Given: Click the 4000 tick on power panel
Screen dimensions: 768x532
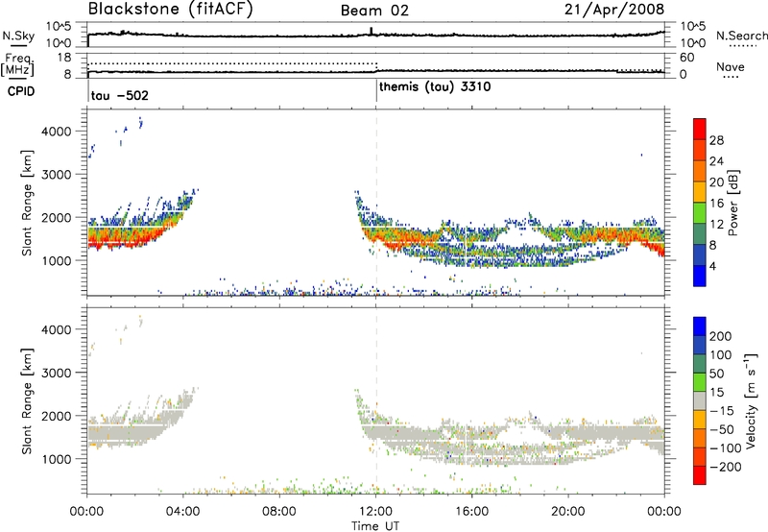Looking at the screenshot, I should 57,132.
